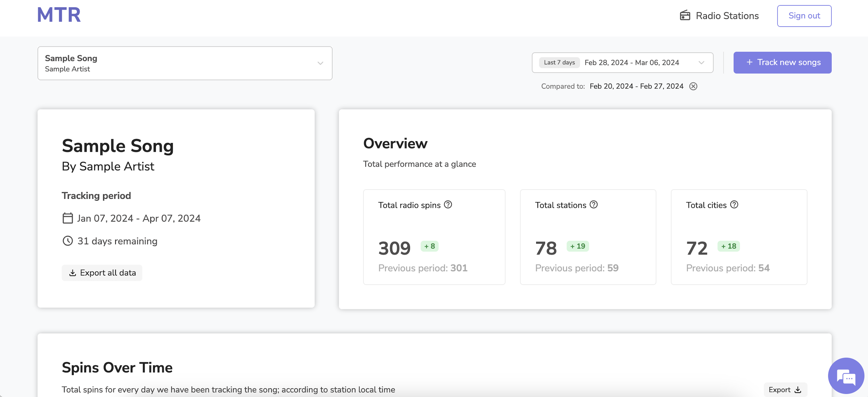This screenshot has height=397, width=868.
Task: Go to Radio Stations page
Action: tap(727, 16)
